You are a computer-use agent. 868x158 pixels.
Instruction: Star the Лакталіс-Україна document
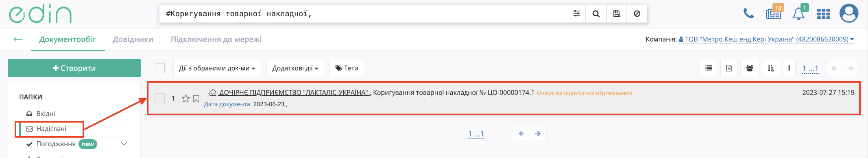185,99
